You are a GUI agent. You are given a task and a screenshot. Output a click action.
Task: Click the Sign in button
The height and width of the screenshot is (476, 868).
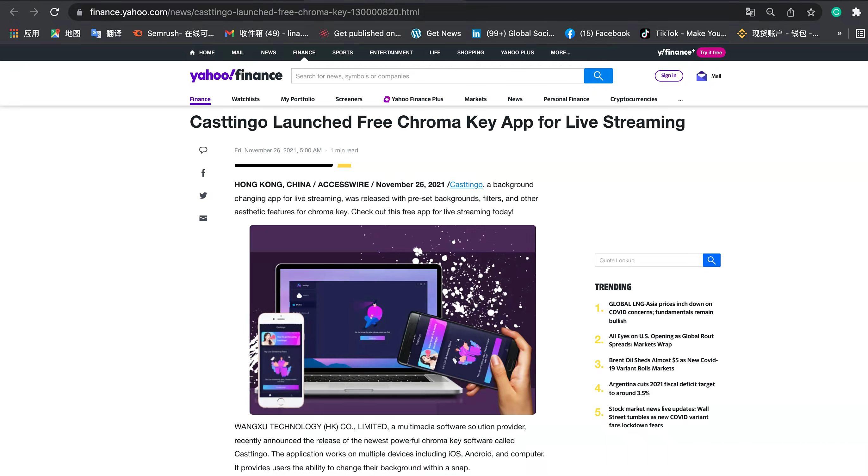pyautogui.click(x=668, y=76)
